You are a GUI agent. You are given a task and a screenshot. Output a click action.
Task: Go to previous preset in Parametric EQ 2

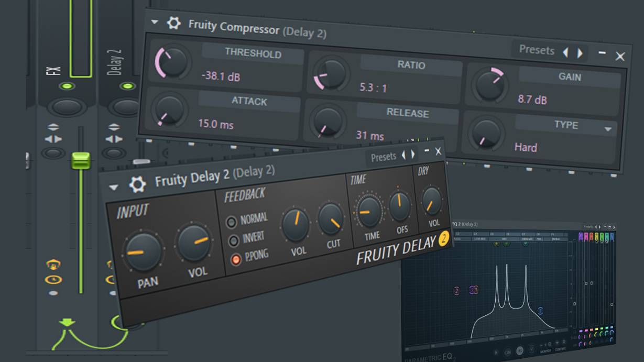pyautogui.click(x=596, y=227)
